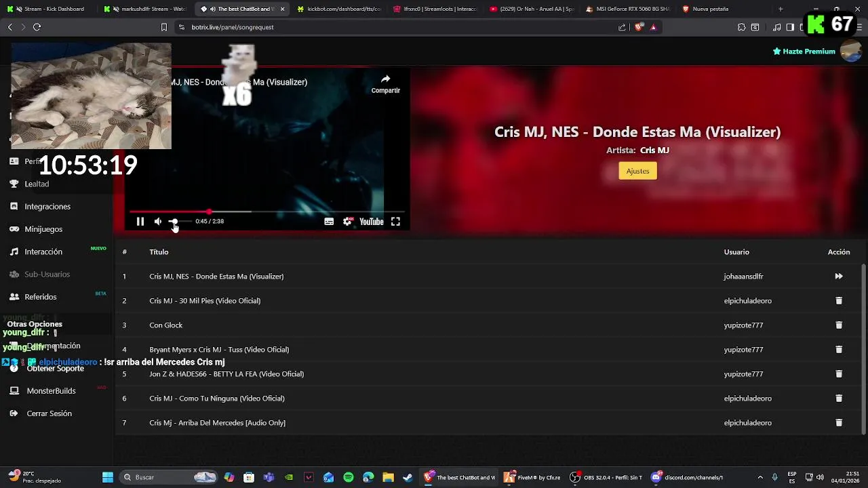Open MonsterBuilds sidebar link
Image resolution: width=868 pixels, height=488 pixels.
[51, 391]
